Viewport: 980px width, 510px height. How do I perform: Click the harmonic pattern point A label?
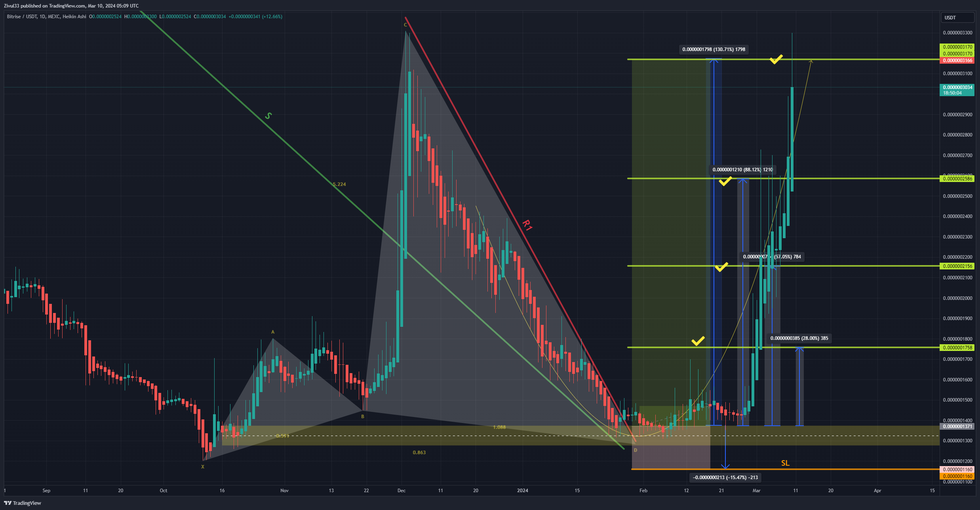(272, 332)
